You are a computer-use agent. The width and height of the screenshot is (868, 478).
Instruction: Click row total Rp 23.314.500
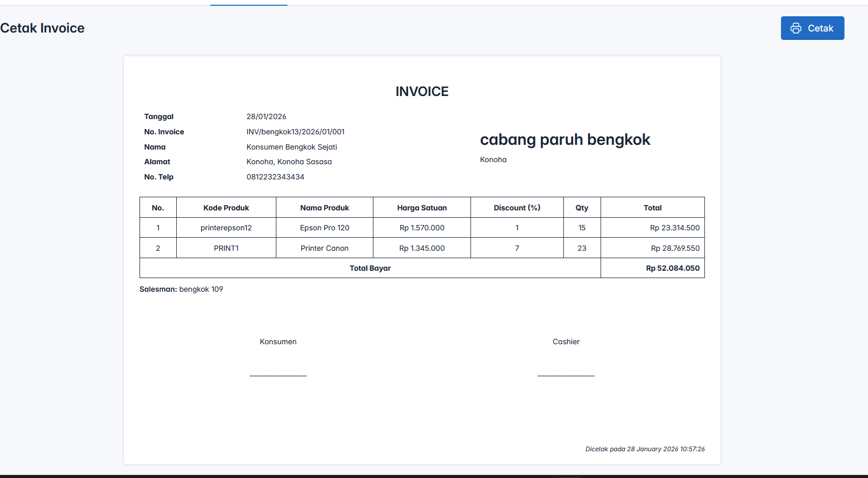click(675, 228)
